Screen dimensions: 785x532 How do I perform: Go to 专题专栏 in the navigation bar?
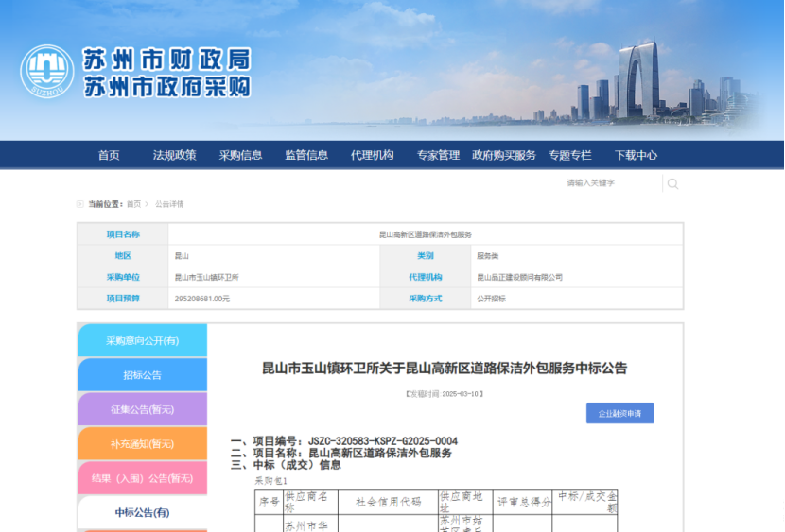coord(569,155)
